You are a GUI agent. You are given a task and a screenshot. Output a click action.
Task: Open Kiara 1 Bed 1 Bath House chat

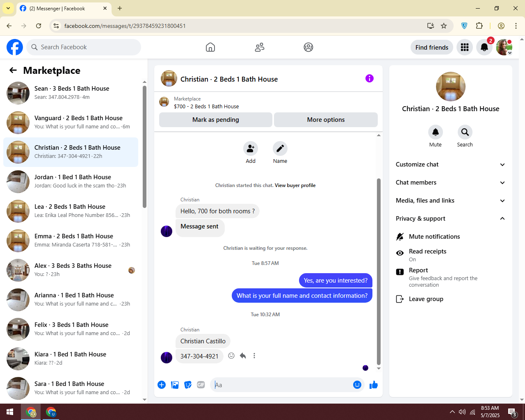(71, 359)
